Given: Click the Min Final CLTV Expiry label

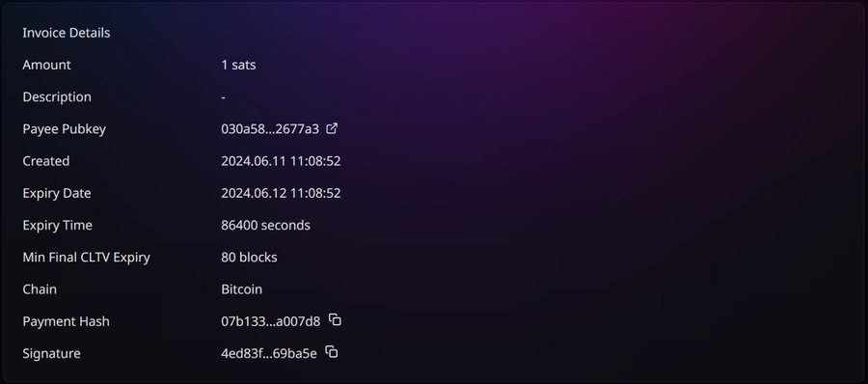Looking at the screenshot, I should click(87, 258).
